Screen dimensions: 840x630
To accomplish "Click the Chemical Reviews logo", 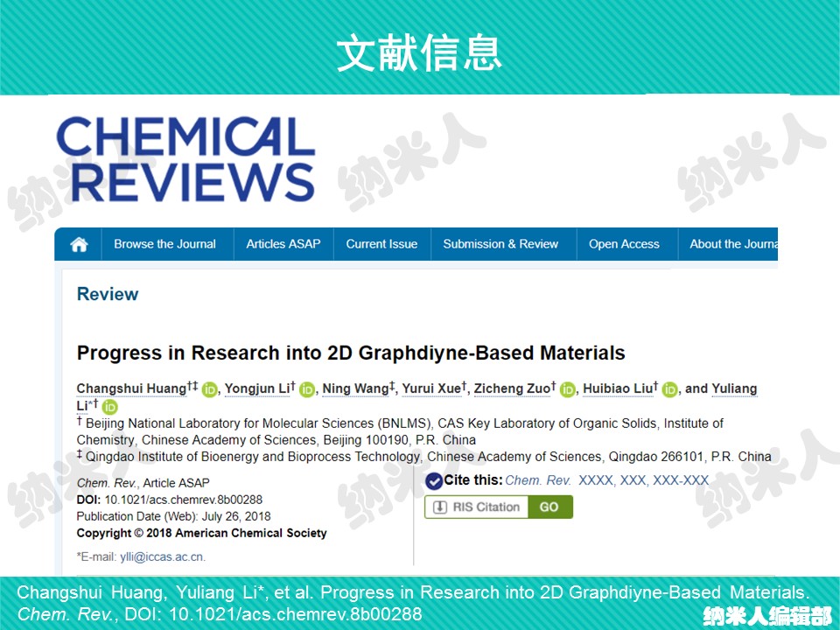I will click(x=185, y=159).
